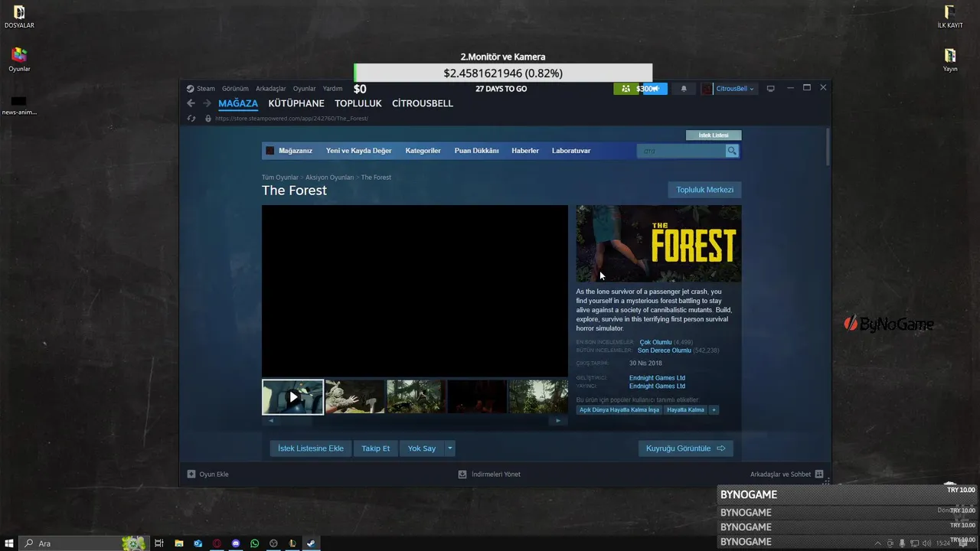The image size is (980, 551).
Task: Open WhatsApp from the taskbar
Action: (x=255, y=543)
